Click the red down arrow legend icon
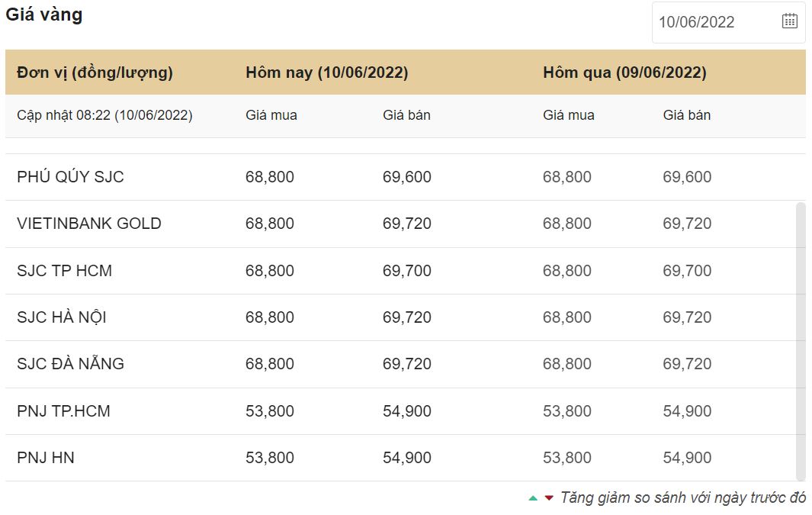 [548, 498]
